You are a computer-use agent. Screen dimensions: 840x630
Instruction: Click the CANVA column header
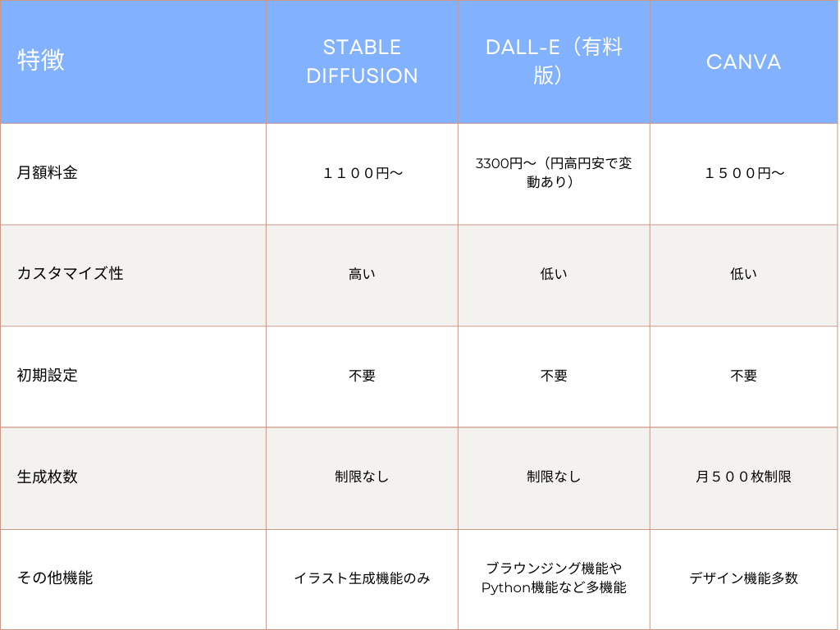pos(743,62)
